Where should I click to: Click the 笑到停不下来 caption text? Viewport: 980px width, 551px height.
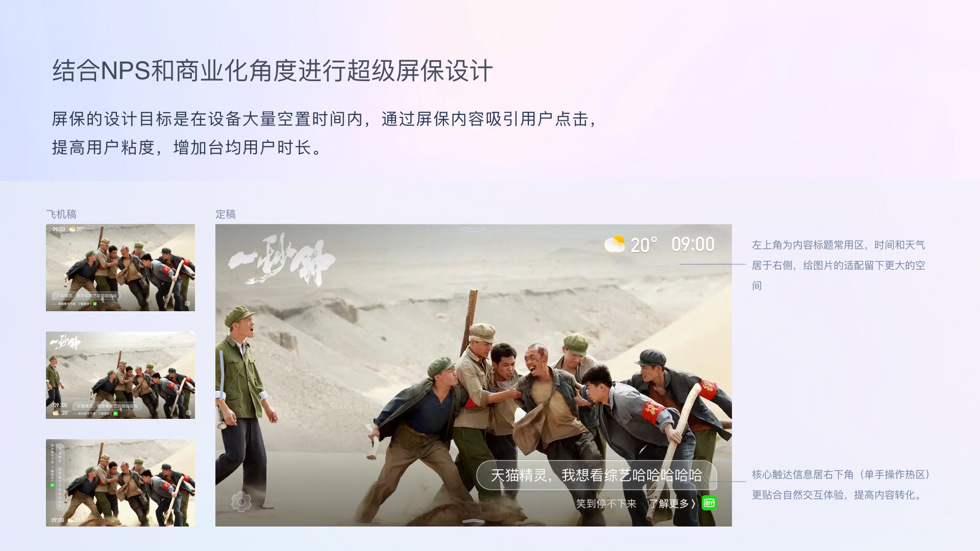pyautogui.click(x=606, y=504)
